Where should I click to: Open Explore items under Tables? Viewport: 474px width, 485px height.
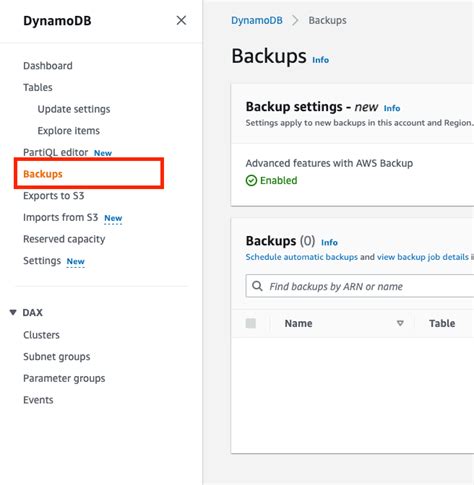[x=68, y=131]
